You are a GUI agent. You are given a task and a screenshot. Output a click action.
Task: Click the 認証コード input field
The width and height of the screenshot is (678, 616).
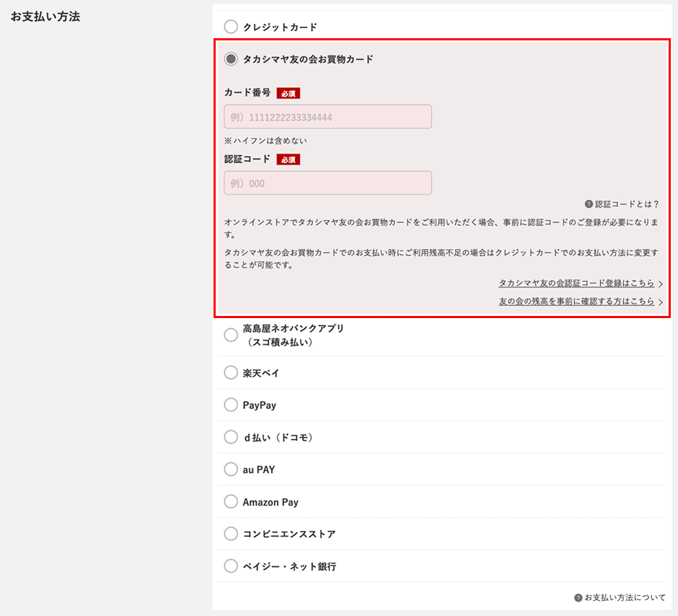click(327, 182)
